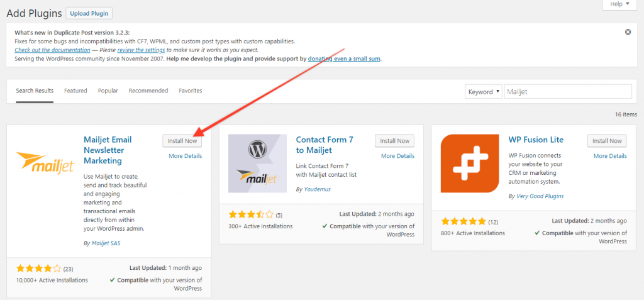
Task: Follow the Check out the documentation link
Action: 53,50
